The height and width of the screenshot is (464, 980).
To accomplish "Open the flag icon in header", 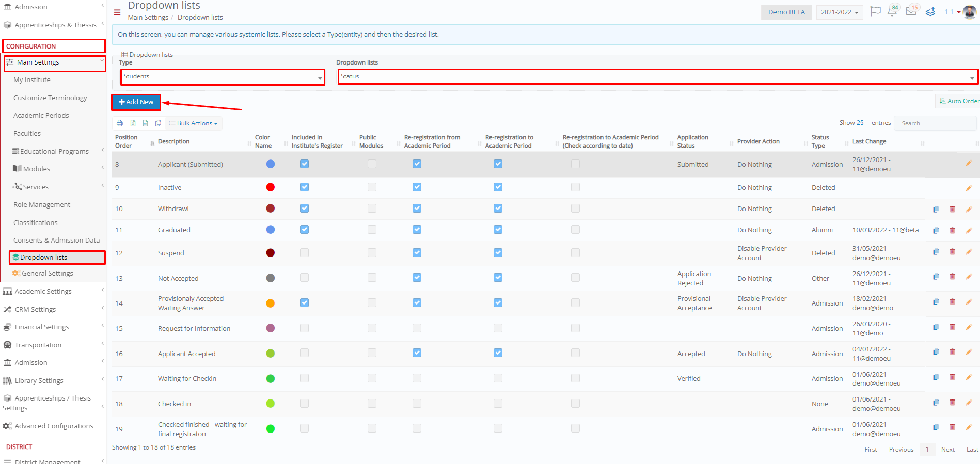I will pos(875,11).
